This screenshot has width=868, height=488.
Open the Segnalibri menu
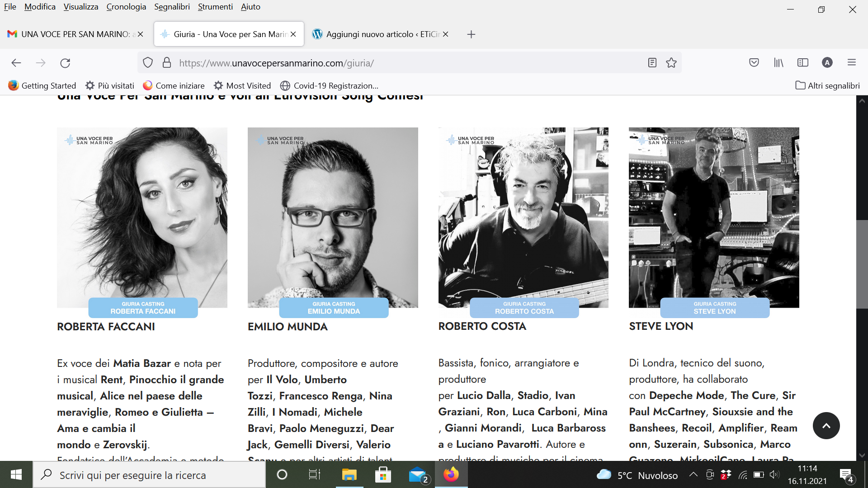click(x=172, y=7)
